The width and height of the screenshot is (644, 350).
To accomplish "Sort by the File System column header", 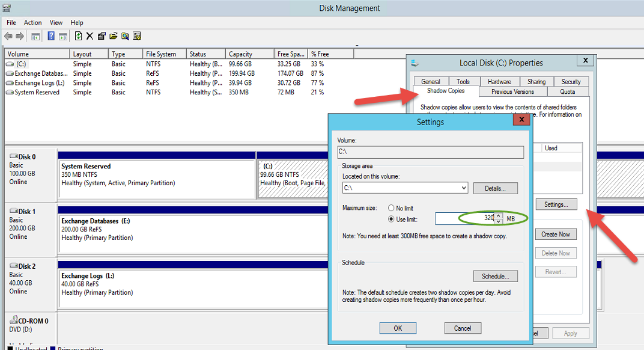I will [x=164, y=54].
